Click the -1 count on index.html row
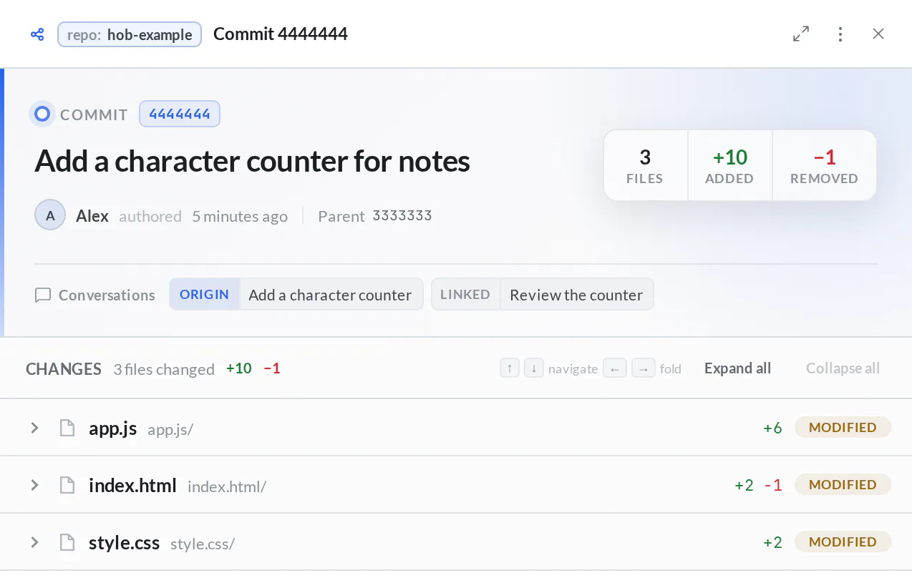This screenshot has height=588, width=912. click(773, 485)
